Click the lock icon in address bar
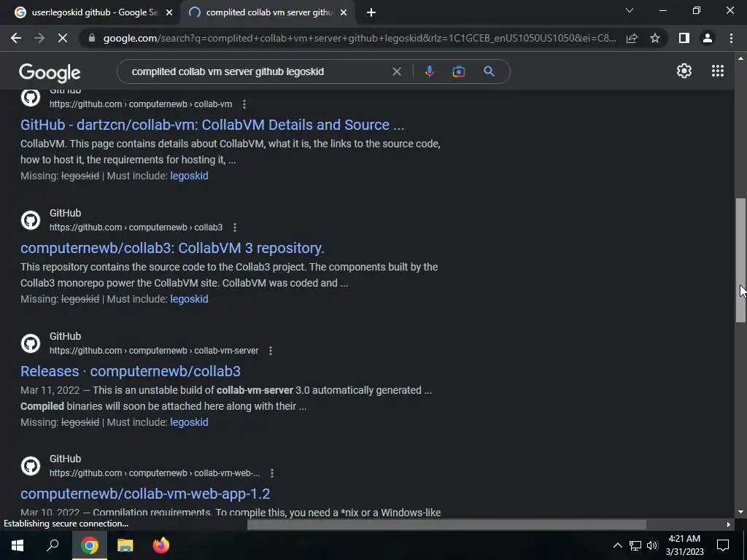 click(x=91, y=38)
